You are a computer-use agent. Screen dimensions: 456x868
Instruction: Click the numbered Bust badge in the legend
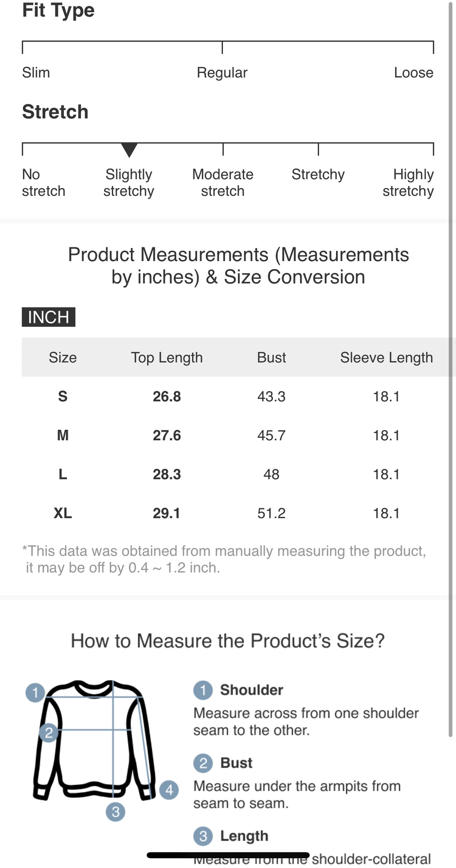pos(203,763)
